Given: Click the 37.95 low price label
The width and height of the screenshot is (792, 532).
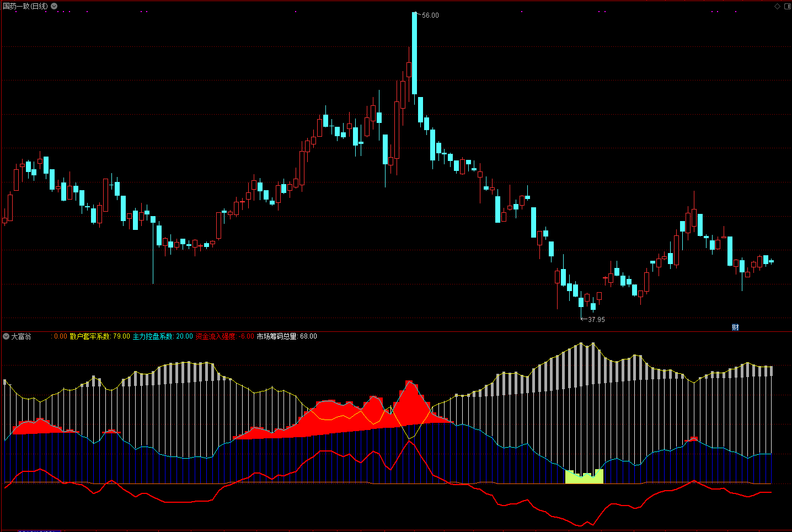Looking at the screenshot, I should tap(596, 320).
